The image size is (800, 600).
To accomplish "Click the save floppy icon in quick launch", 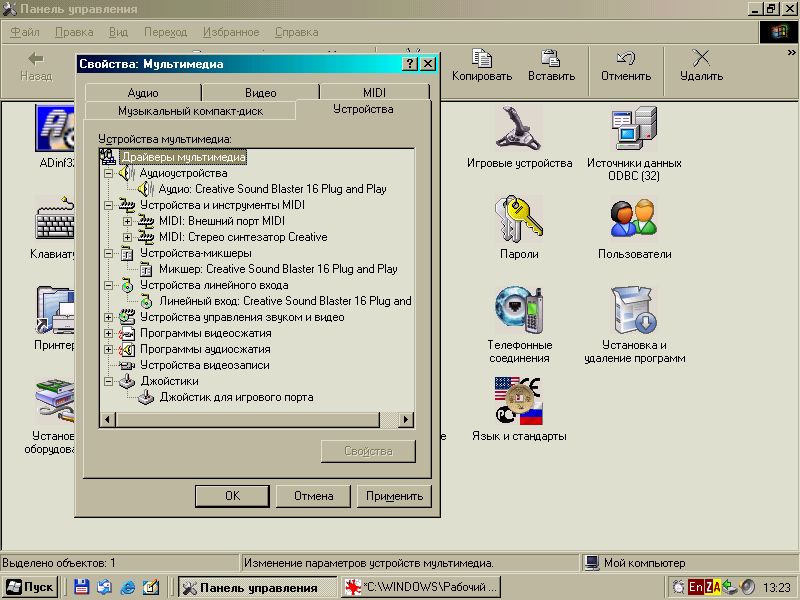I will click(82, 587).
